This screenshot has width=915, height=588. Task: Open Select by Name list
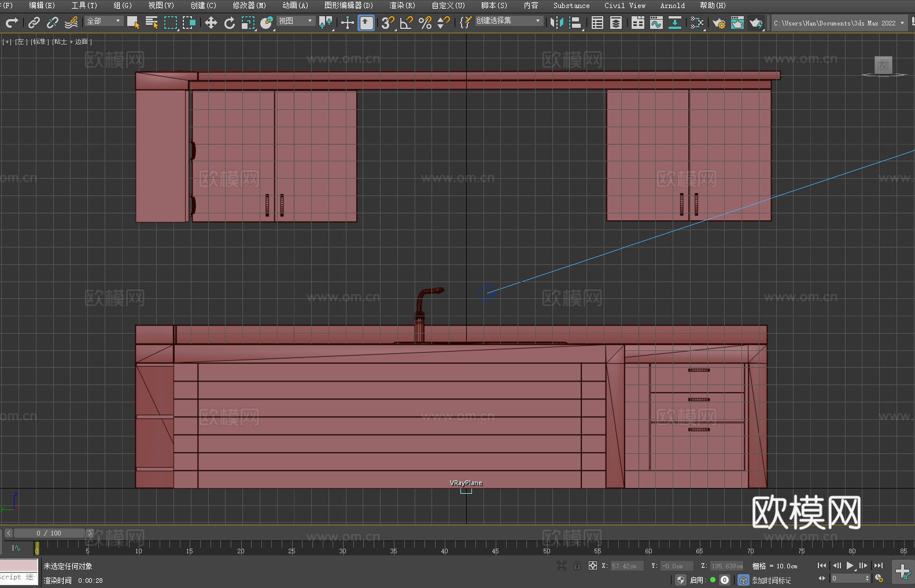152,23
